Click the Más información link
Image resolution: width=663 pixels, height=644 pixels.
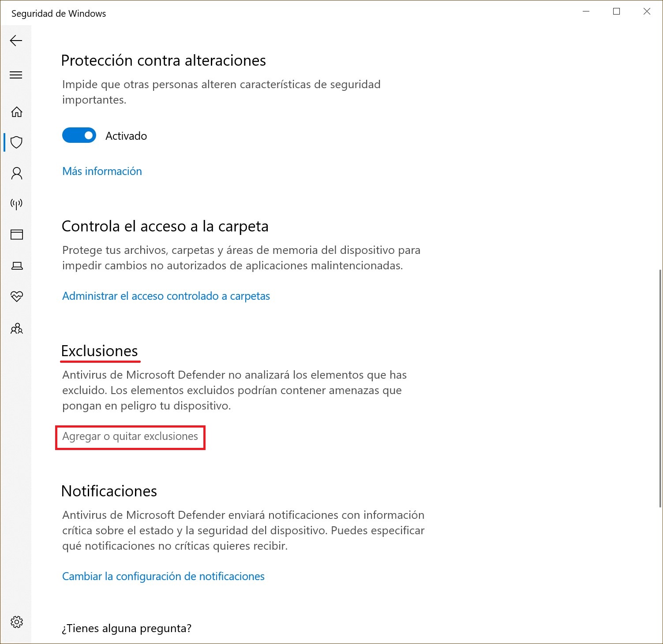[x=102, y=171]
